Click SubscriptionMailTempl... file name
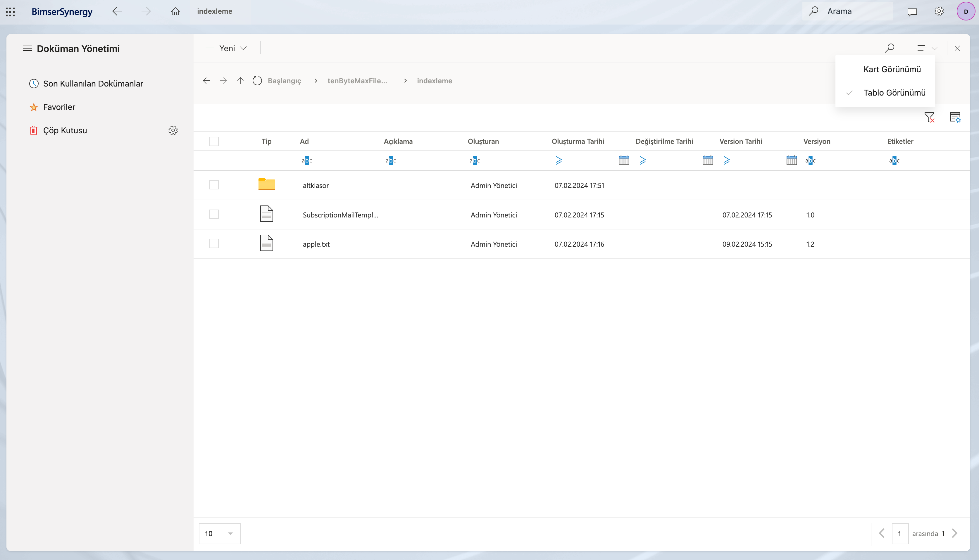 click(x=340, y=215)
